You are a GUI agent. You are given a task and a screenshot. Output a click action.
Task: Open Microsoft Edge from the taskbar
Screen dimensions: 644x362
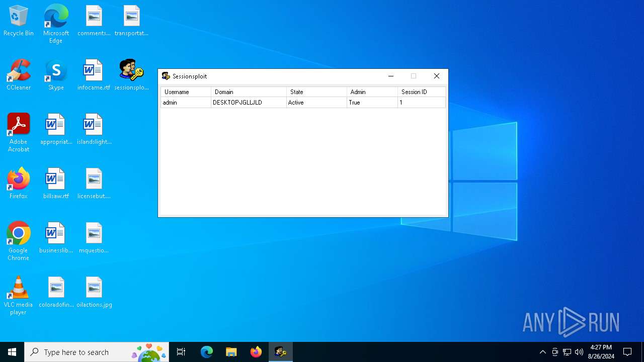[x=207, y=352]
